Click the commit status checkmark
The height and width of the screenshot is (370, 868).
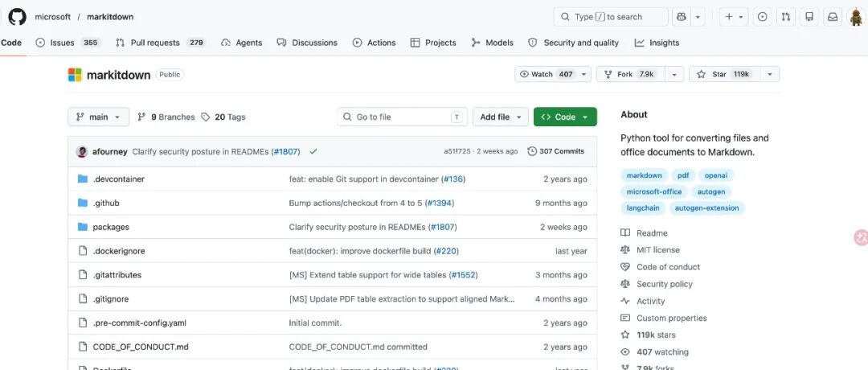click(x=313, y=151)
